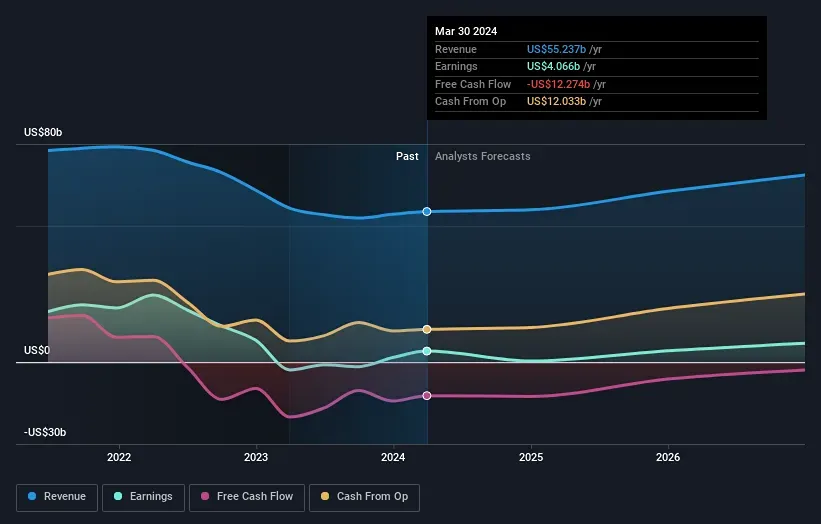Screen dimensions: 821x524
Task: Click the Earnings data point marker
Action: coord(427,351)
